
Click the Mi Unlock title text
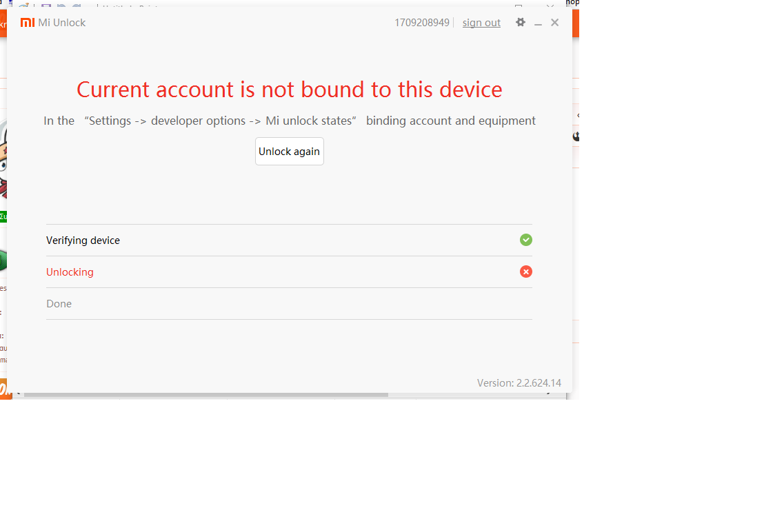62,23
